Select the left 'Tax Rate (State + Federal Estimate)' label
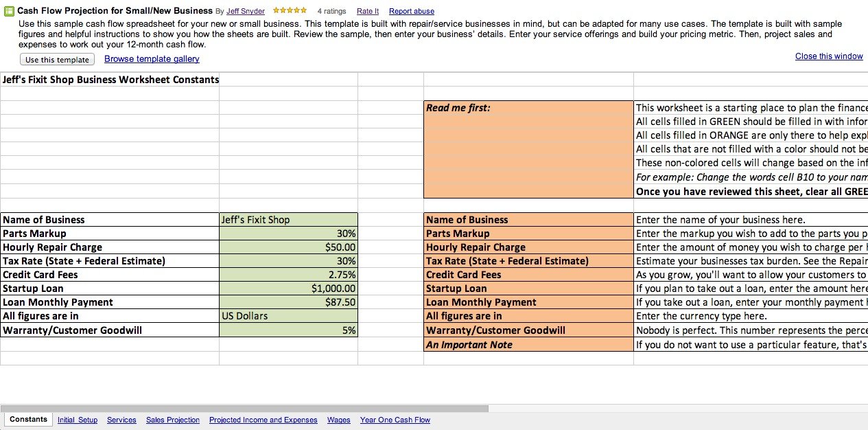The height and width of the screenshot is (430, 868). pyautogui.click(x=110, y=261)
